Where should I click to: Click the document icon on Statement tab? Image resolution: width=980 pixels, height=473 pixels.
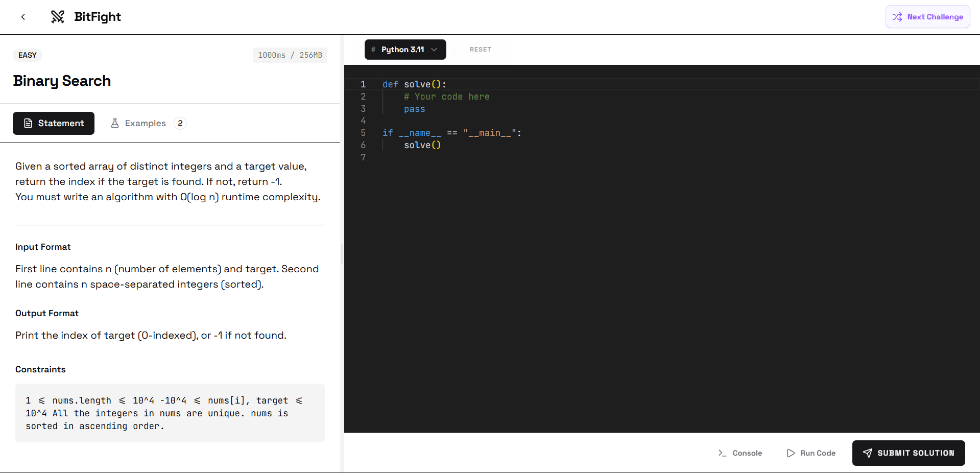tap(28, 124)
